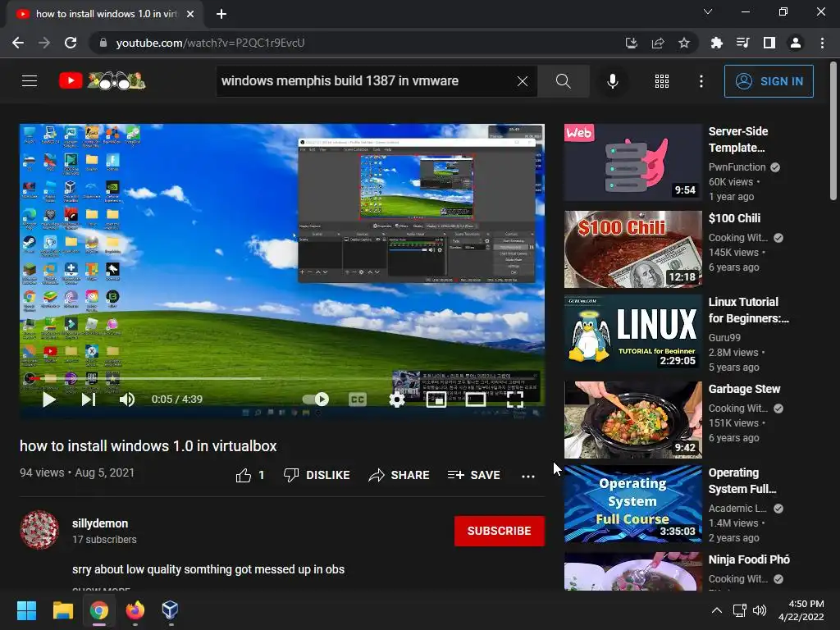Install app icon in address bar
Viewport: 840px width, 630px height.
[x=632, y=43]
